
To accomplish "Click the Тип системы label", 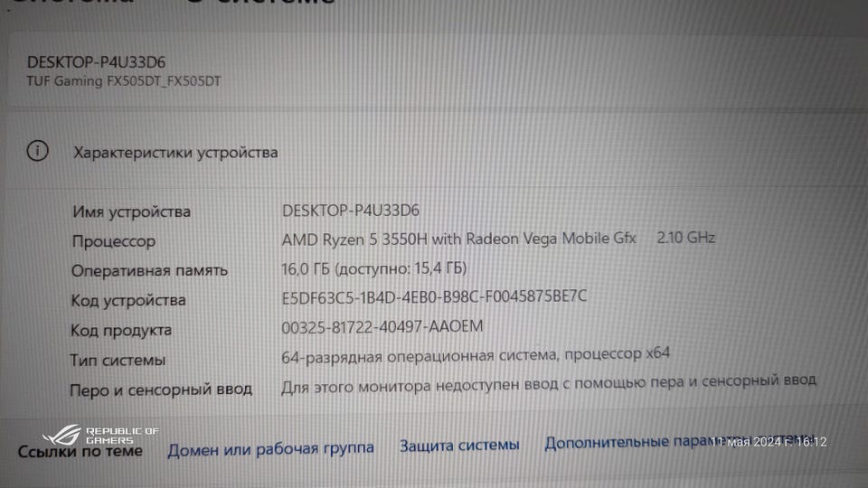I will point(118,361).
